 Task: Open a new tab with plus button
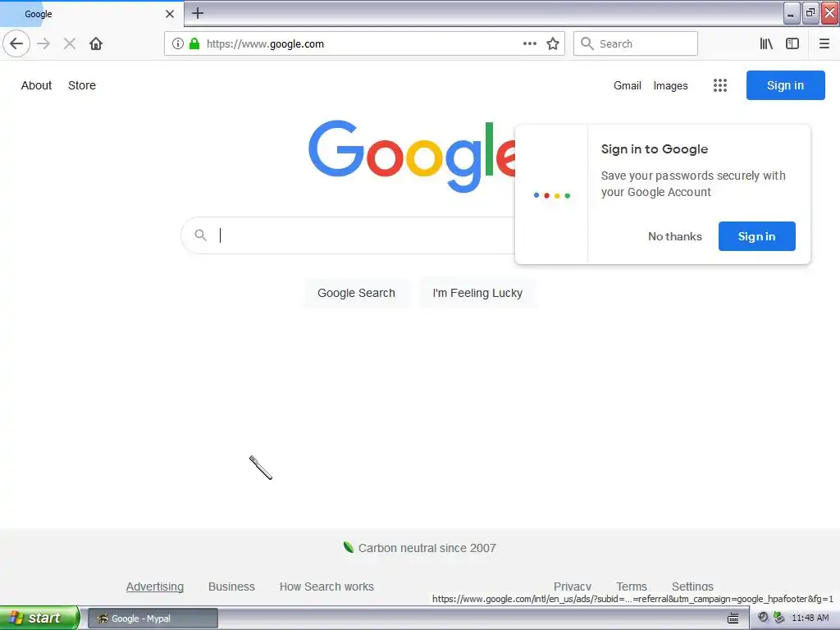198,13
